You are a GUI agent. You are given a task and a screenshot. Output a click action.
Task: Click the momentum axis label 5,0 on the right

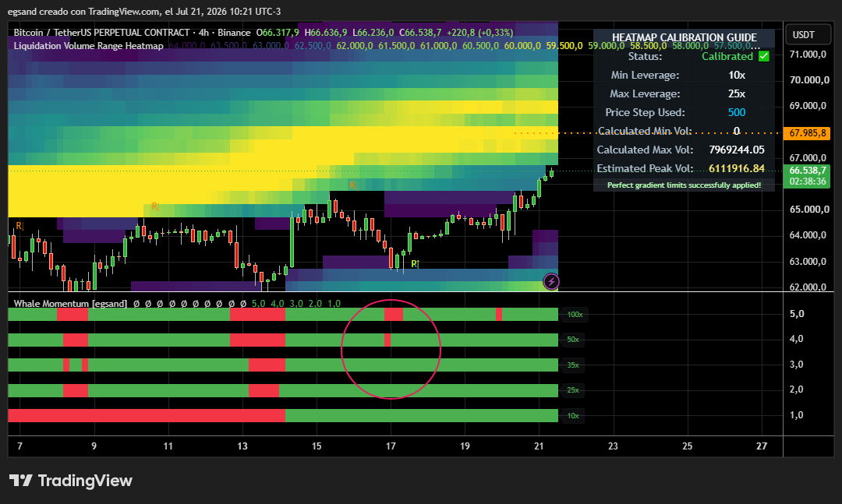796,314
